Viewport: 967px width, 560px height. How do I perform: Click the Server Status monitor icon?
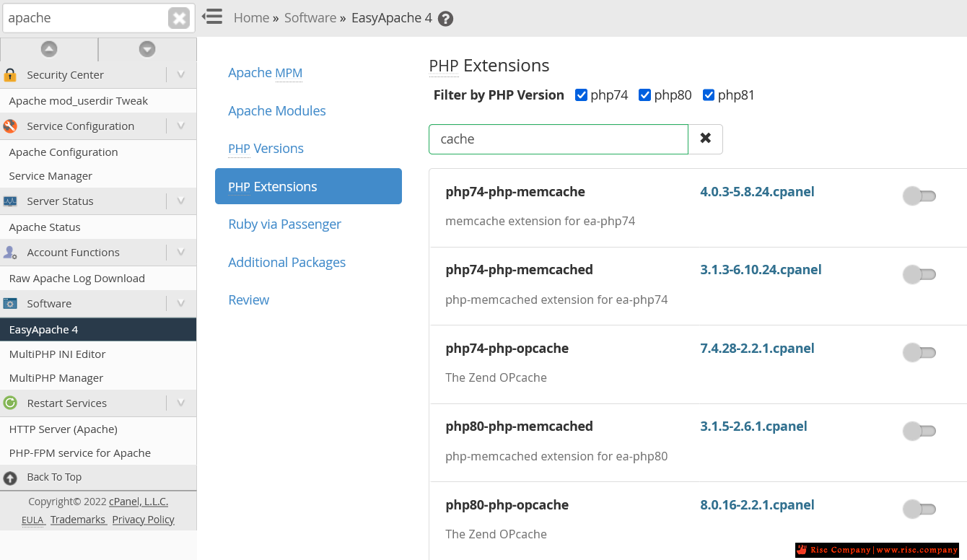pos(10,201)
